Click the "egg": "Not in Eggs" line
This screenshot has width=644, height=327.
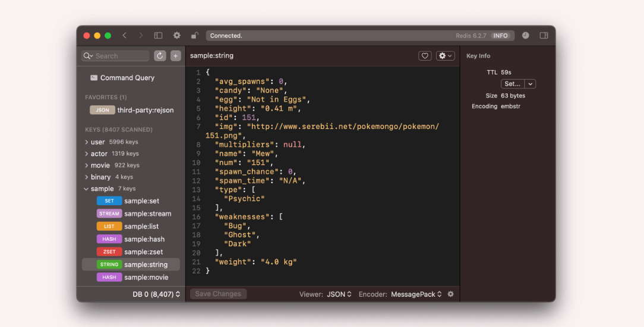[x=263, y=99]
